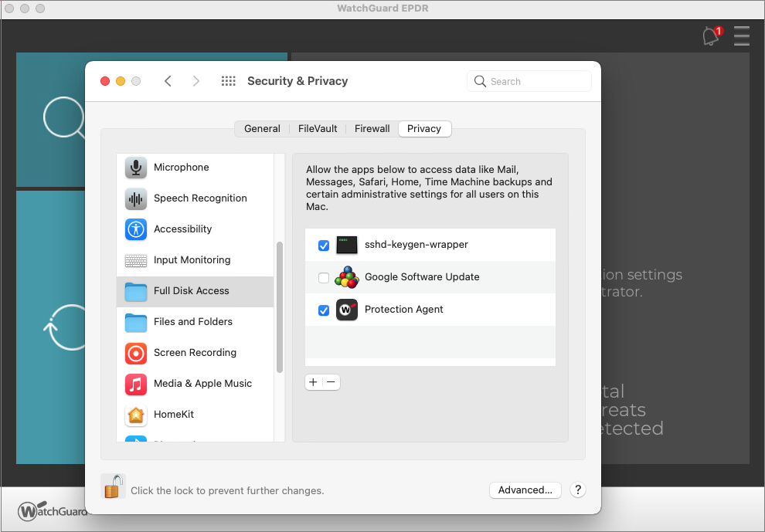
Task: Select the HomeKit house icon
Action: click(135, 415)
